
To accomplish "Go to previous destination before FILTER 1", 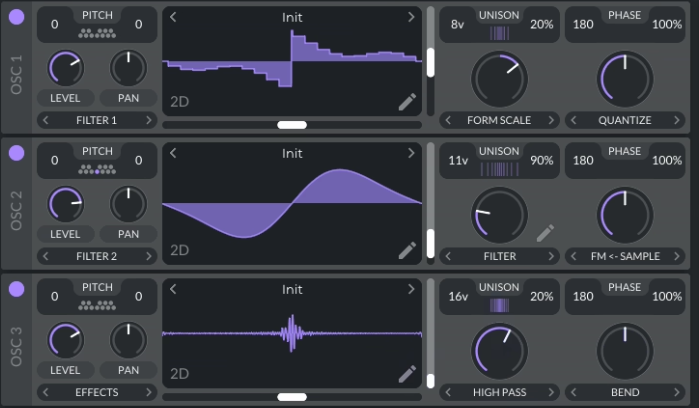I will pyautogui.click(x=45, y=120).
